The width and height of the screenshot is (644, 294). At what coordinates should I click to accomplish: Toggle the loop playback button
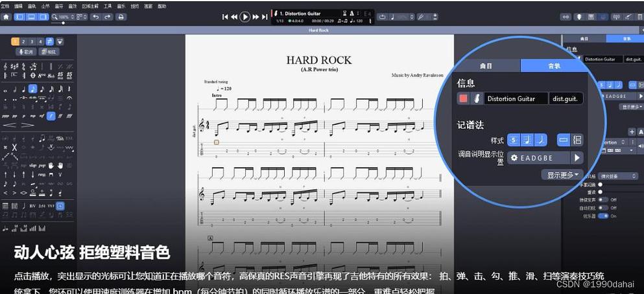[x=383, y=17]
